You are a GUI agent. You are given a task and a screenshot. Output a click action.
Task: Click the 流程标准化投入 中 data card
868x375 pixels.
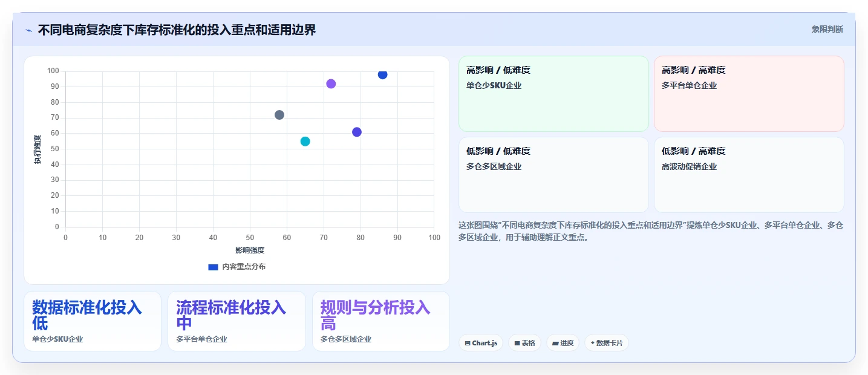tap(237, 321)
